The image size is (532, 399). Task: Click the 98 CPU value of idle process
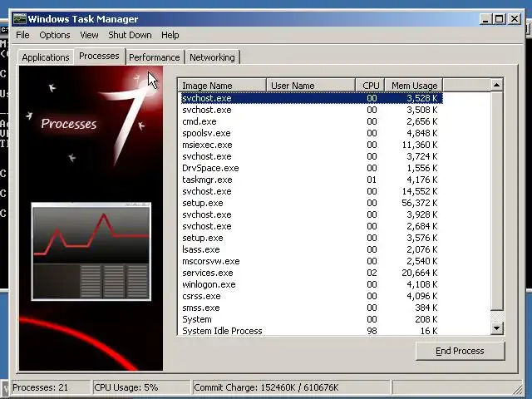372,331
